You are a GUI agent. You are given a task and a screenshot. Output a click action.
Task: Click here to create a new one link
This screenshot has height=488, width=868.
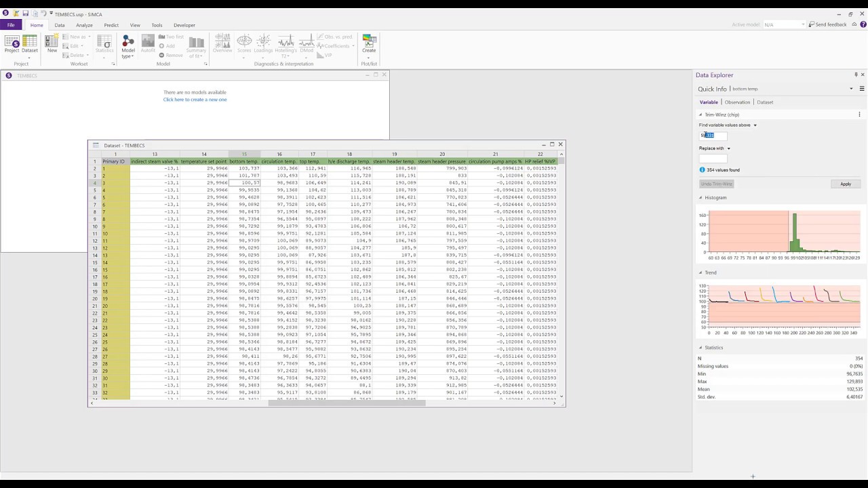click(x=195, y=100)
